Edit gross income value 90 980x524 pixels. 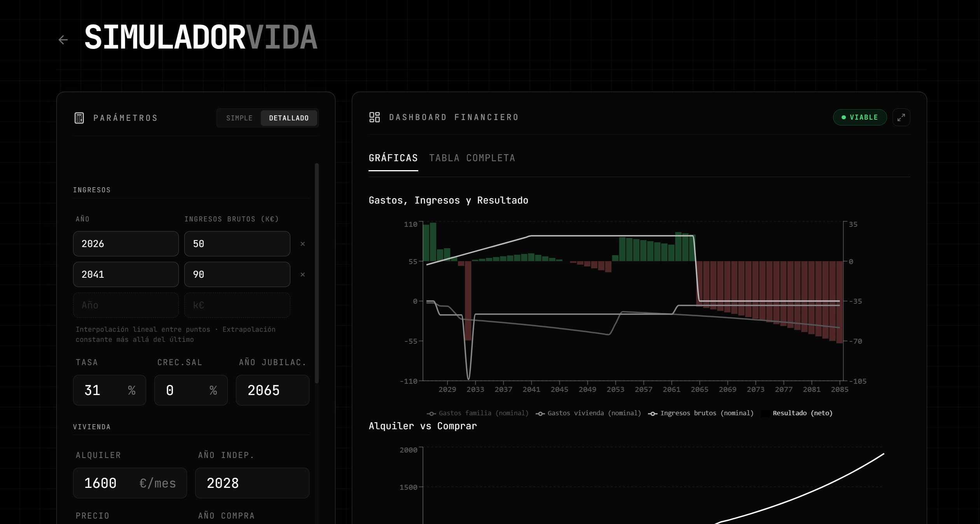[237, 275]
